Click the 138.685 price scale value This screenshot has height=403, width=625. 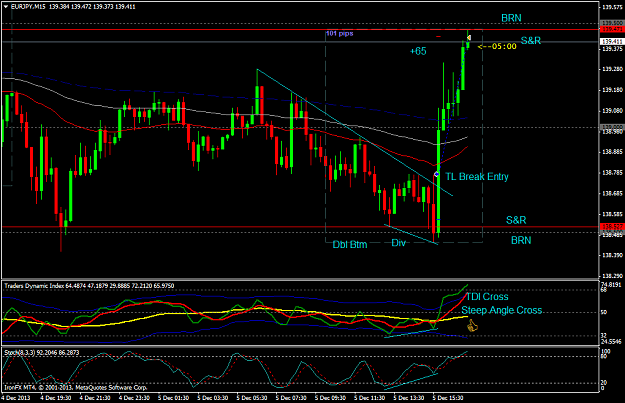tap(612, 193)
